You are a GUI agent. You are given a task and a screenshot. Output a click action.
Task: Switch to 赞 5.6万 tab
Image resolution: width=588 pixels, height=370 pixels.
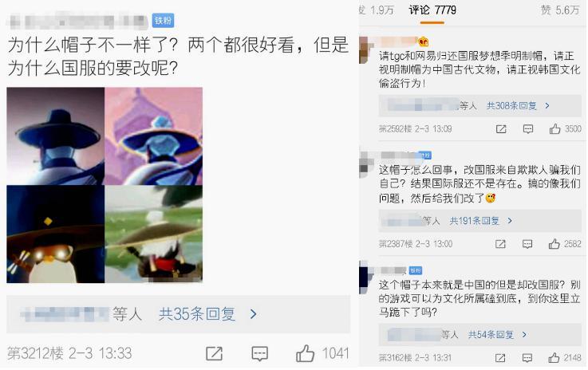pyautogui.click(x=560, y=10)
